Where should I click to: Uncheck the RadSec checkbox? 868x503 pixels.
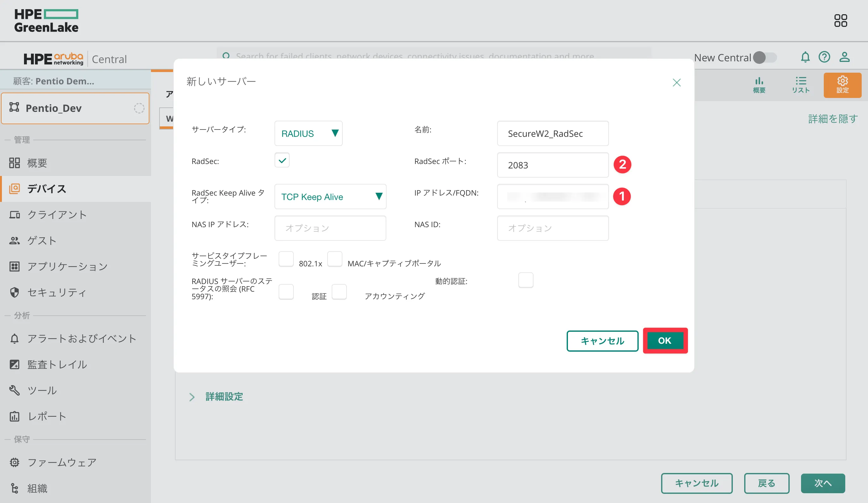click(x=282, y=160)
